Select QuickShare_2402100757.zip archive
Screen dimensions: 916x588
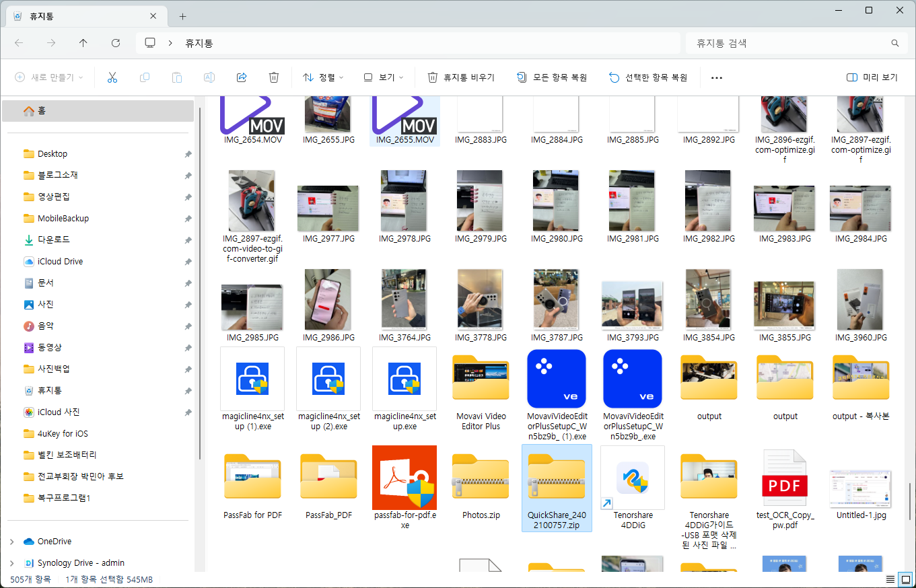(x=557, y=488)
